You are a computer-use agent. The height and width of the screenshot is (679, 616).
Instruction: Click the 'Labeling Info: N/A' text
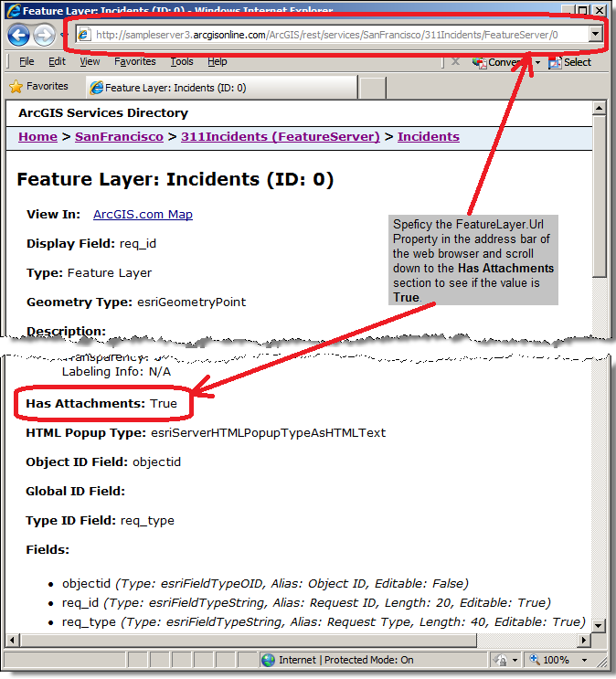pos(116,372)
